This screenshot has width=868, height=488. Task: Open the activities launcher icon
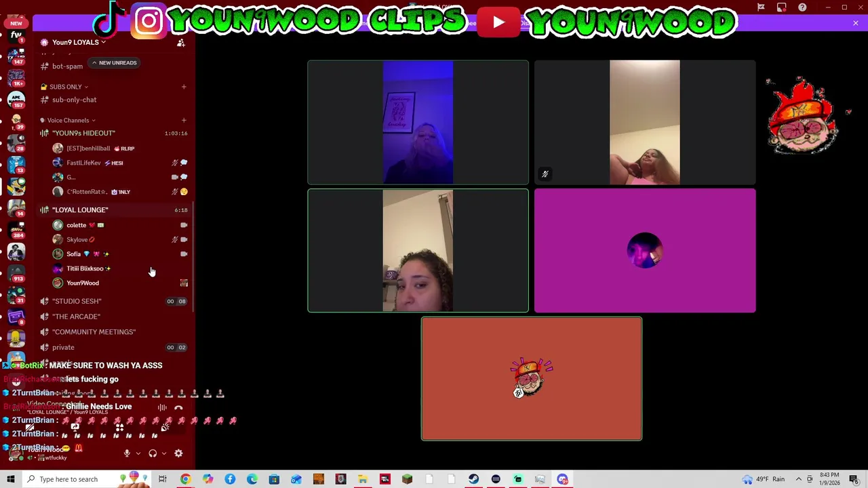pos(119,428)
